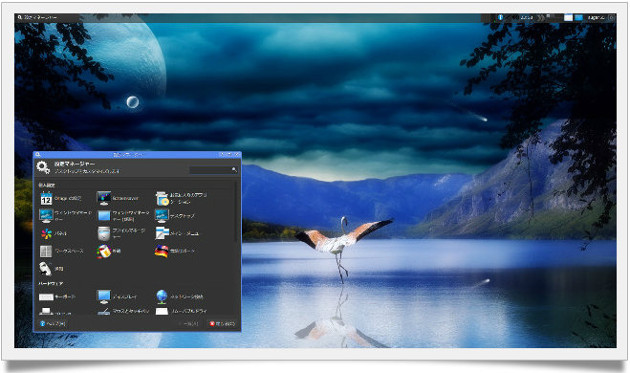
Task: Click the search field in settings manager
Action: tap(213, 170)
